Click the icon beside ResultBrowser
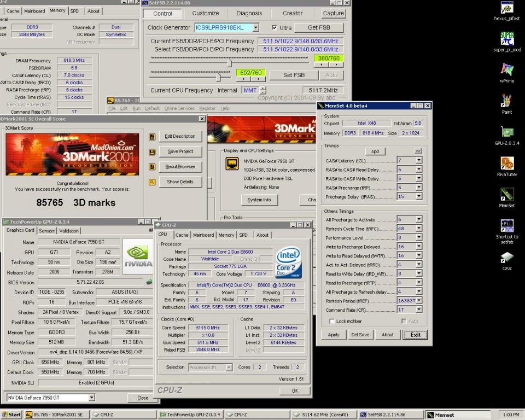Screen dimensions: 525x420 (x=152, y=167)
